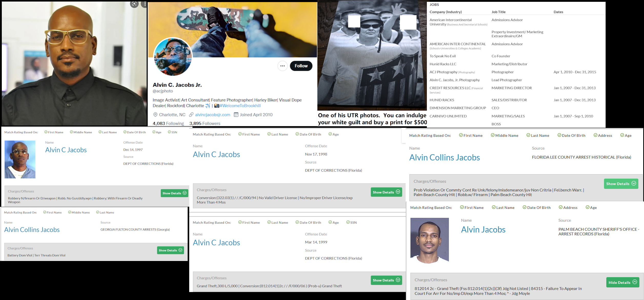The height and width of the screenshot is (300, 644).
Task: Click the Address checkmark in the Lee County record
Action: (x=595, y=135)
